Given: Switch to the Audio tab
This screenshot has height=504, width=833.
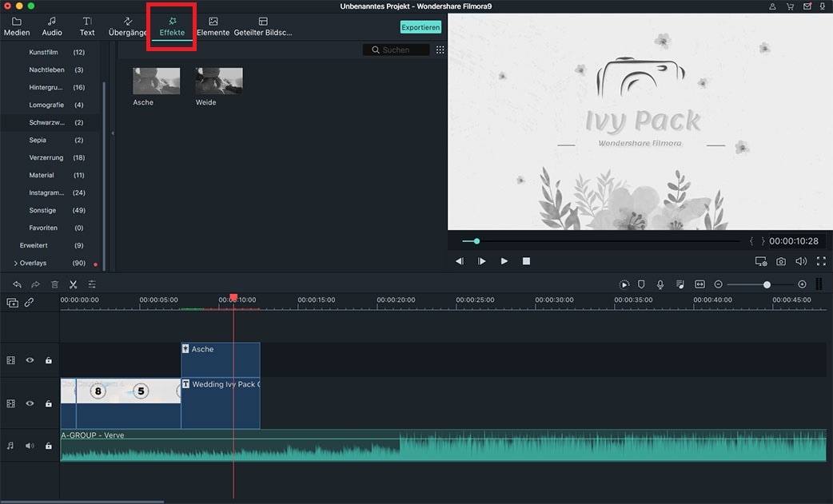Looking at the screenshot, I should tap(51, 26).
